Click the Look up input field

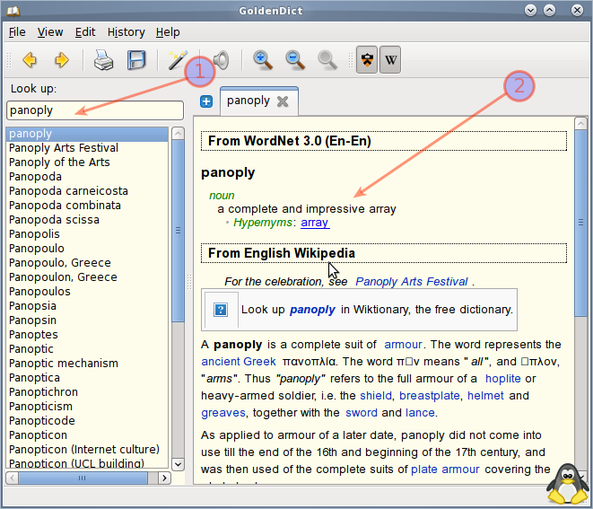click(95, 110)
